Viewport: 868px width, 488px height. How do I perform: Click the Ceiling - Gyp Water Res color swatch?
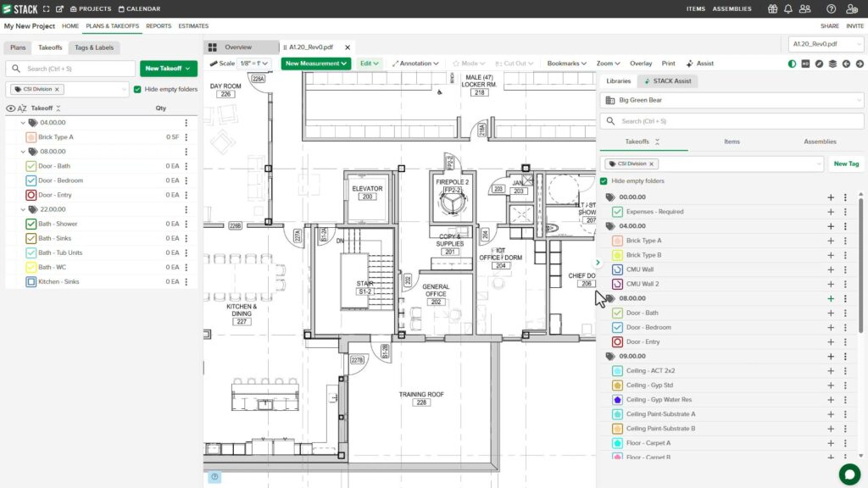click(617, 400)
